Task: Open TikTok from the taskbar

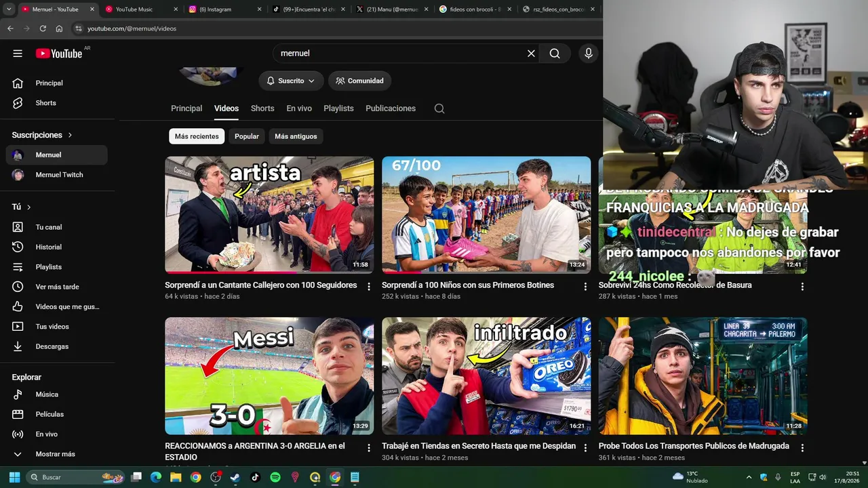Action: point(256,477)
